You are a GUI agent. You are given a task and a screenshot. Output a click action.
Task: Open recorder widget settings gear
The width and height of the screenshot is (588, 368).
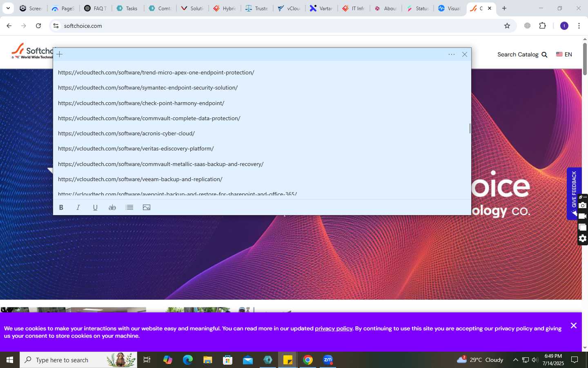point(583,238)
